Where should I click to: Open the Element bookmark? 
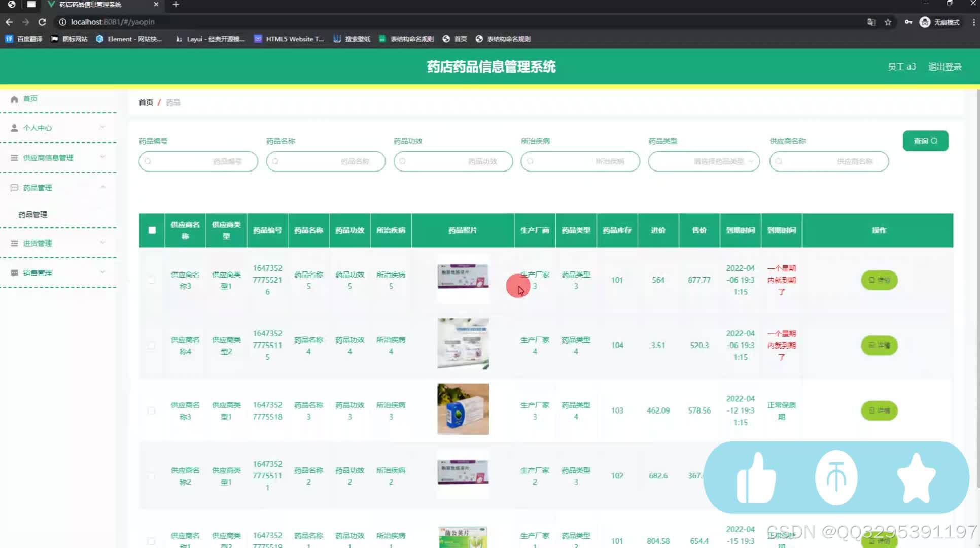(129, 39)
